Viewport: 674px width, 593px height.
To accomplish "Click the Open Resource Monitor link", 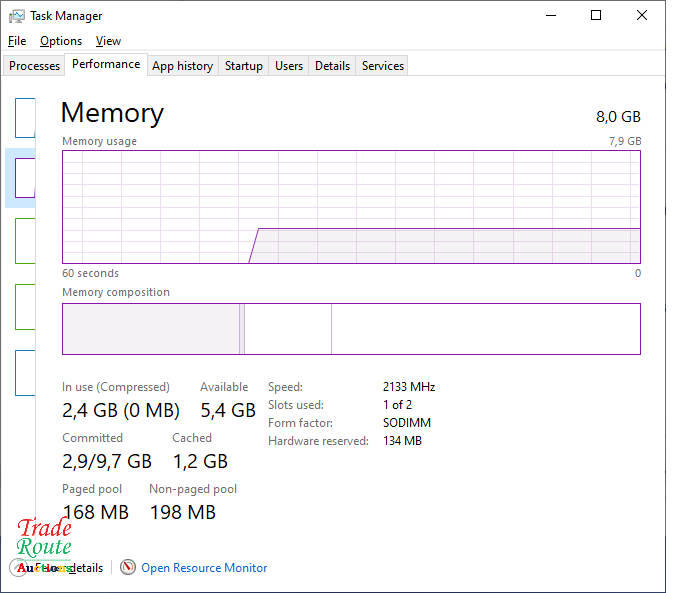I will 204,567.
